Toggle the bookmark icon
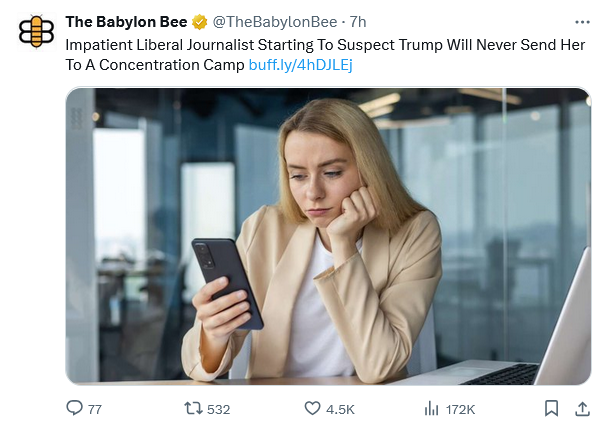This screenshot has height=431, width=609. coord(551,408)
